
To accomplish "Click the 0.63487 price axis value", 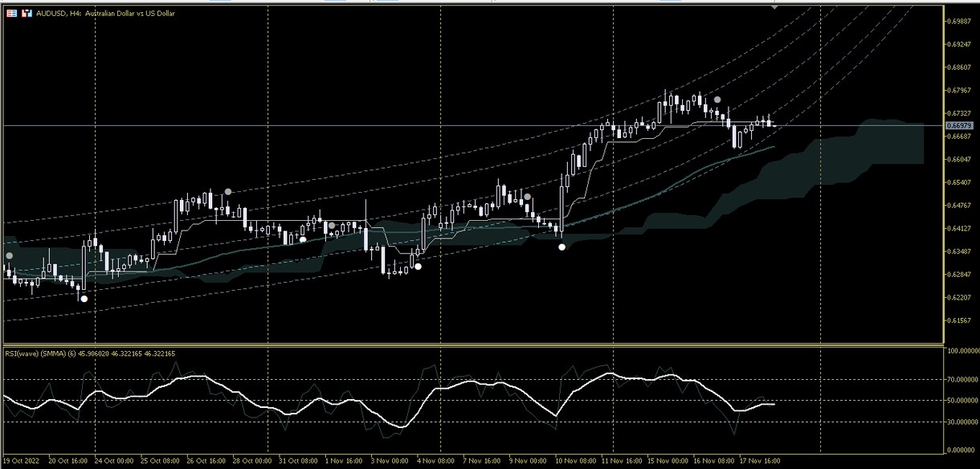I will coord(961,251).
